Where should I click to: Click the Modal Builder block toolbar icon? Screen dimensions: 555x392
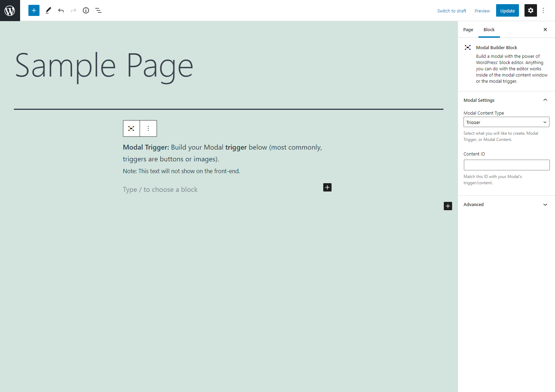coord(131,128)
